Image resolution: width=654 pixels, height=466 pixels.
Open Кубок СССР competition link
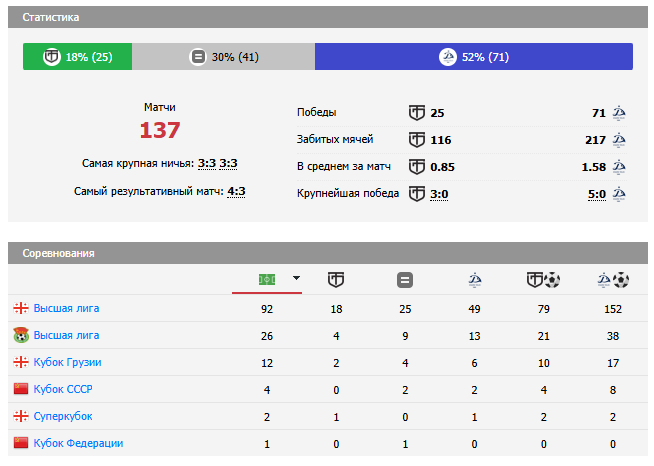pyautogui.click(x=63, y=389)
